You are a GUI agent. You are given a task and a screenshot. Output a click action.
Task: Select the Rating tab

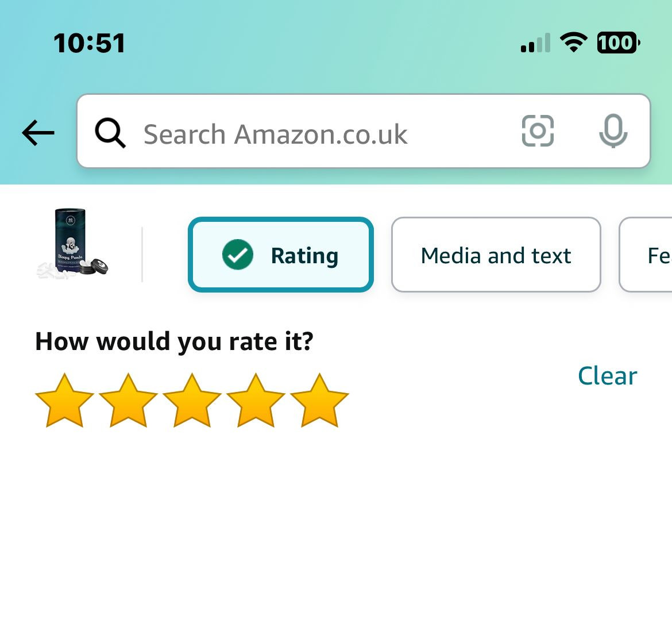coord(281,255)
